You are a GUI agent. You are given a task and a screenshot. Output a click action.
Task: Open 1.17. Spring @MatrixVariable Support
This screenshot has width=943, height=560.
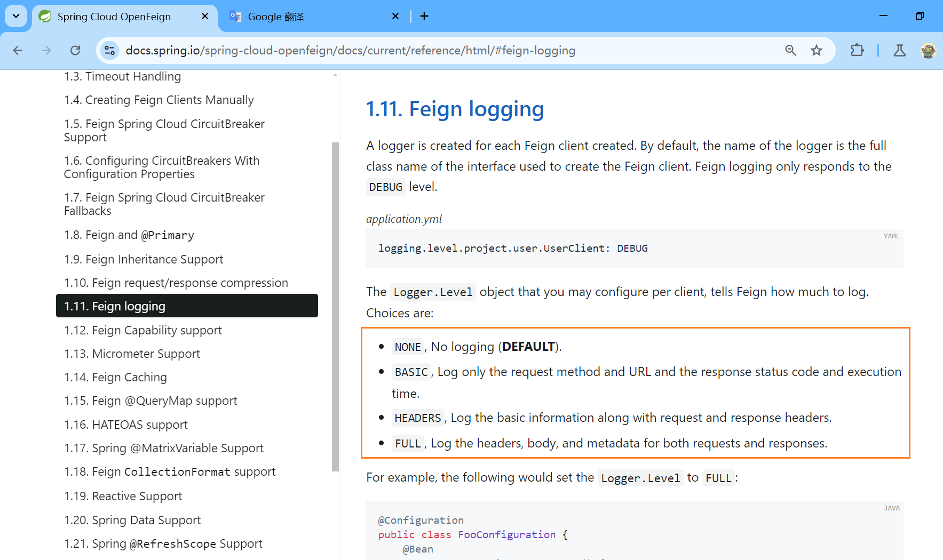pyautogui.click(x=164, y=448)
